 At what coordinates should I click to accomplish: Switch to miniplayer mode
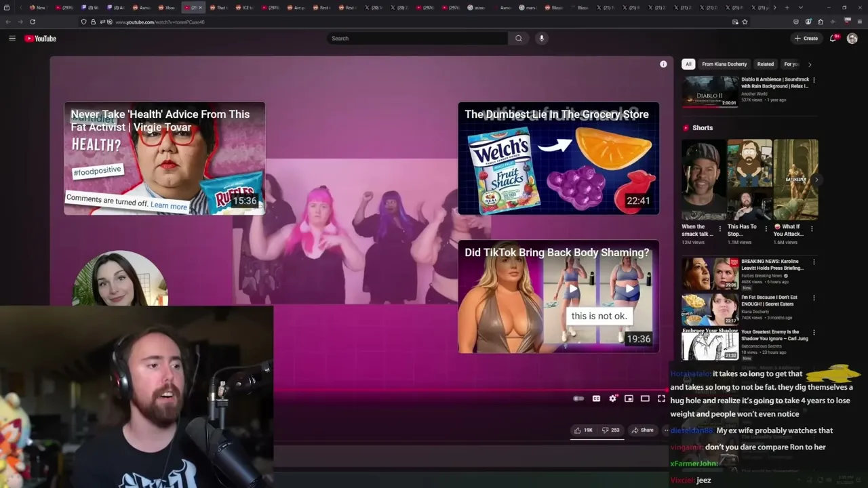(x=629, y=399)
